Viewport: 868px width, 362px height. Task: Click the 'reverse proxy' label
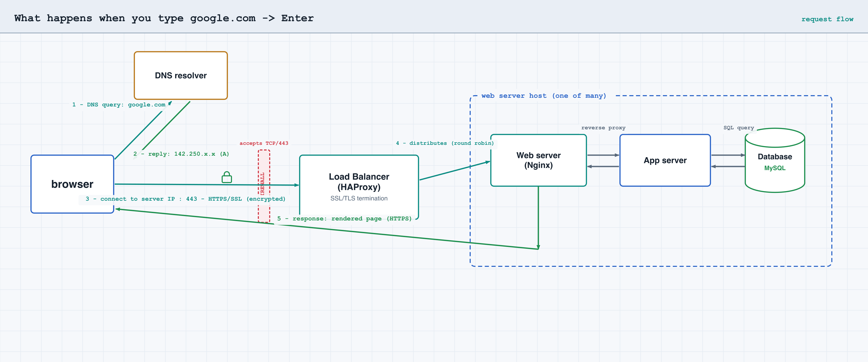(x=603, y=127)
